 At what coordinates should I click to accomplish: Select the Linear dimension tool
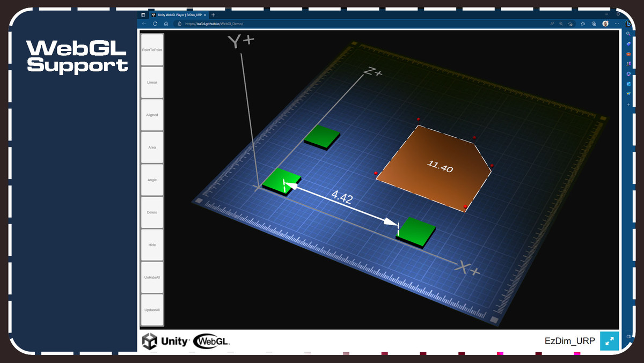pos(152,83)
